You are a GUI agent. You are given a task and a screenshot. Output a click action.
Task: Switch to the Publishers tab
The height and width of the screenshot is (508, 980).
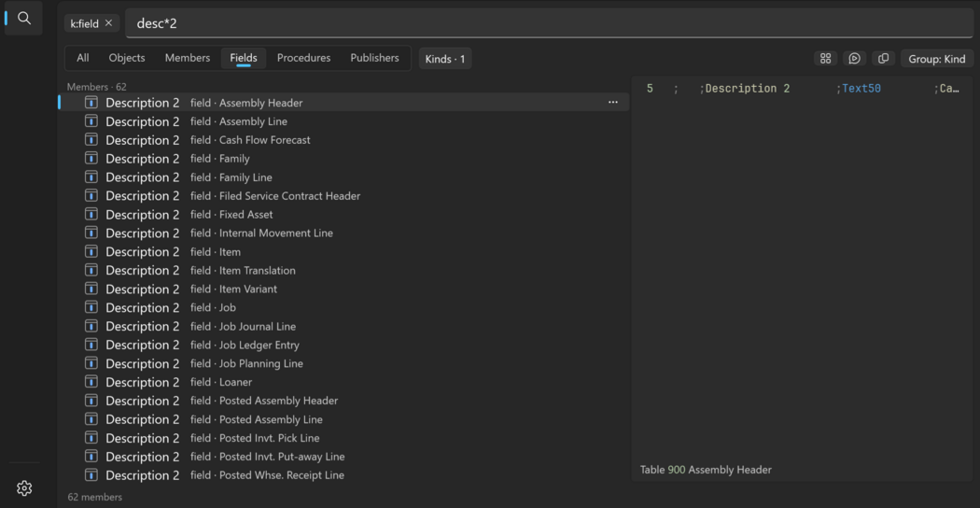[x=374, y=58]
